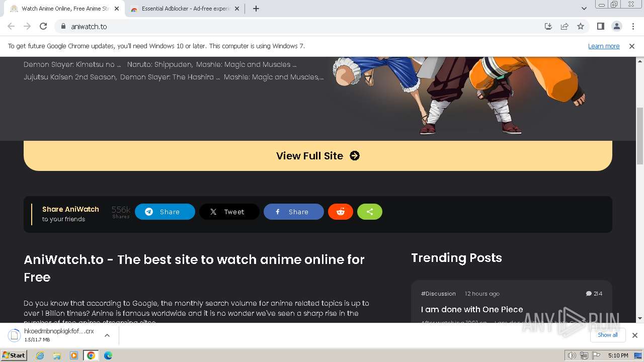Toggle the Chrome side panel
This screenshot has height=362, width=644.
[x=600, y=26]
